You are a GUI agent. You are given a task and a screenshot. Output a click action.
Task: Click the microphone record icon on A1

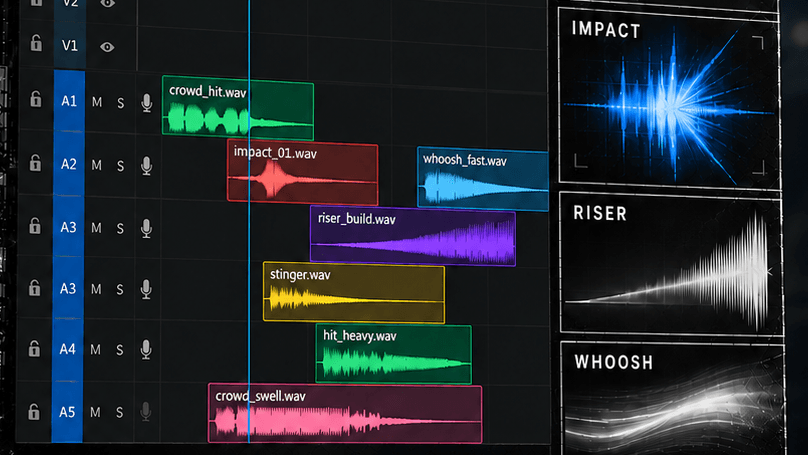(x=147, y=103)
